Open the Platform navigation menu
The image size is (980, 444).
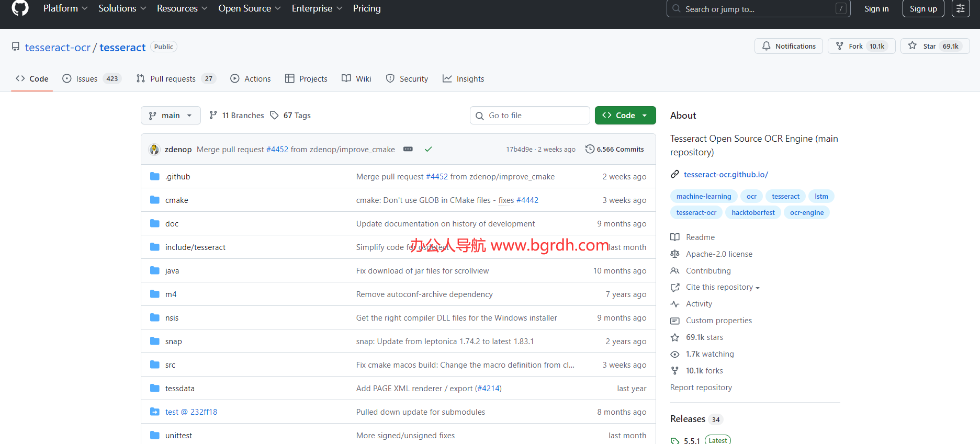65,8
